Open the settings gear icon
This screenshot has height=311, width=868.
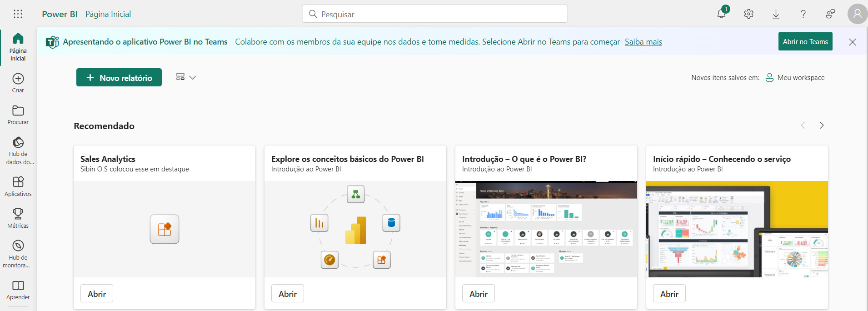(x=748, y=14)
